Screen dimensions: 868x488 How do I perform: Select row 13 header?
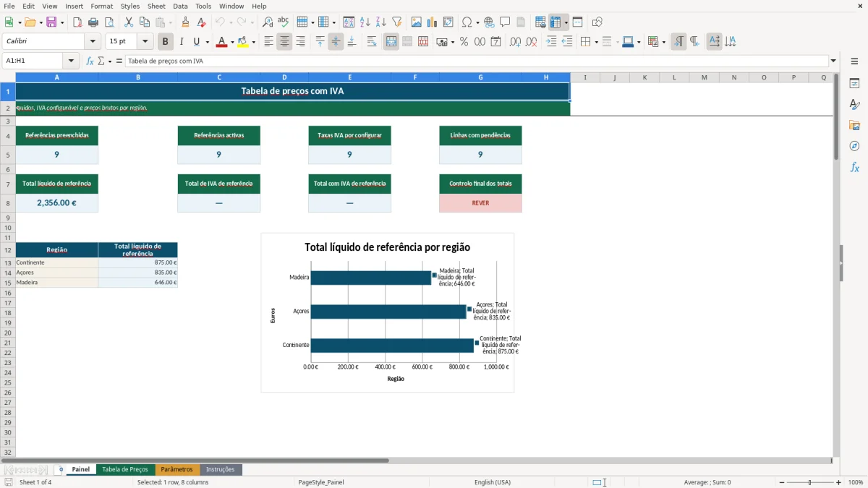pos(8,262)
